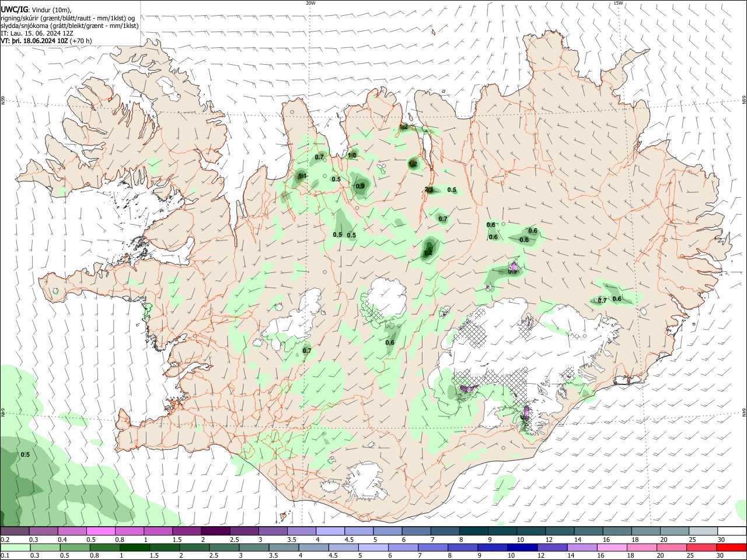Screen dimensions: 747x560
Task: Click lower legend swatch between 2.5 and 3
Action: 224,547
